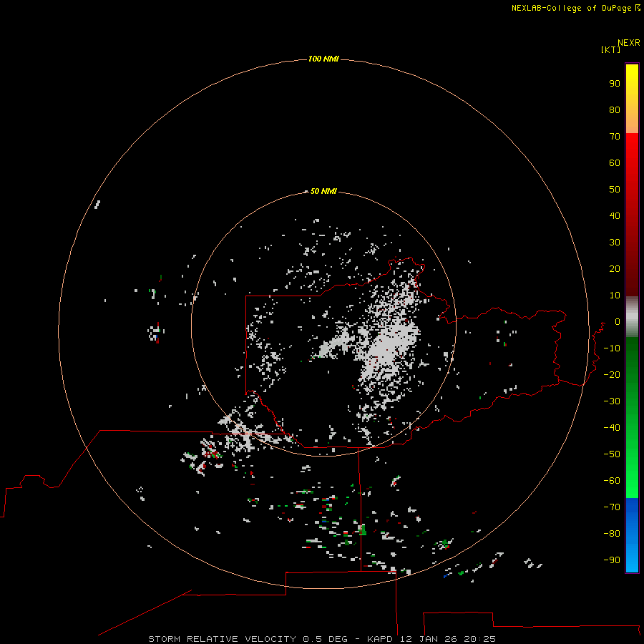
Task: Click the 60 value on velocity scale
Action: click(x=615, y=163)
